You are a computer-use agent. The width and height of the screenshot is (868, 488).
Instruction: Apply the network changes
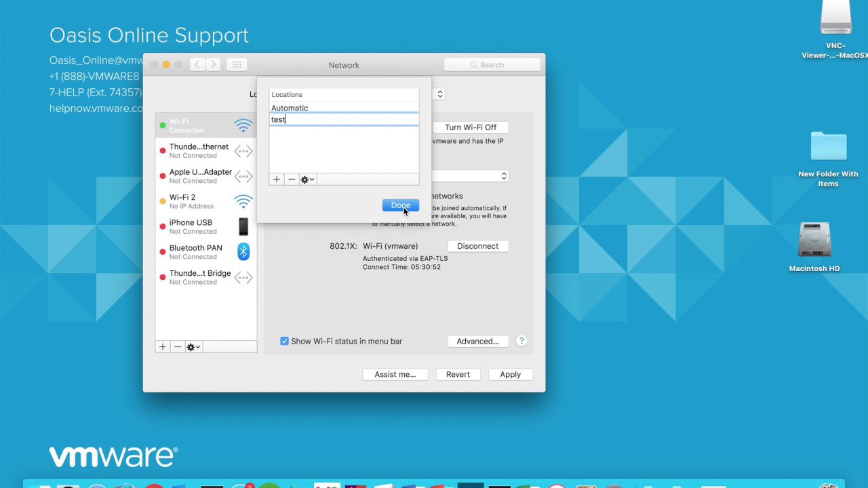click(510, 374)
